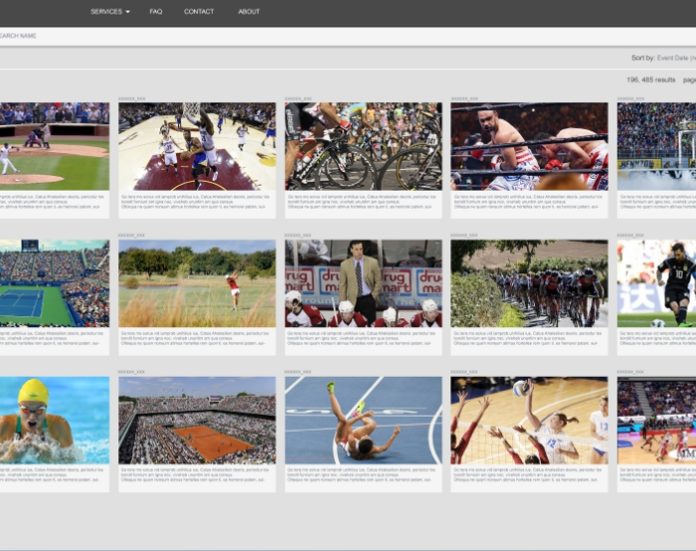Viewport: 696px width, 551px height.
Task: View the volleyball net block photo
Action: 529,420
